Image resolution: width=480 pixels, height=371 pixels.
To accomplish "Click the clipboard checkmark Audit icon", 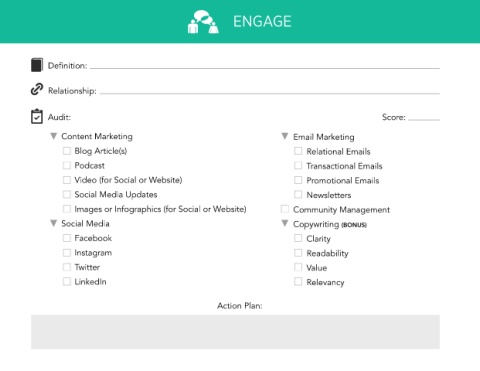I will pos(37,117).
